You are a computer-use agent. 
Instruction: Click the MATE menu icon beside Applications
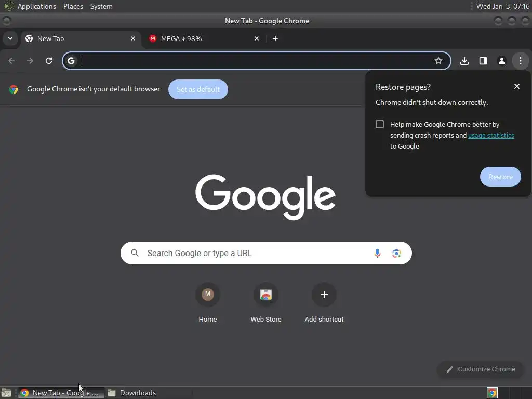tap(8, 6)
